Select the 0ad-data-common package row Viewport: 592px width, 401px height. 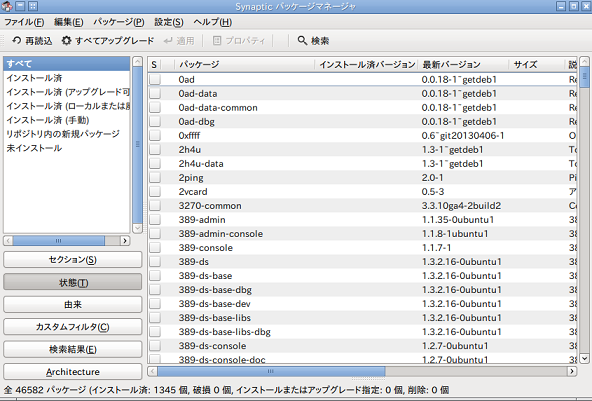click(362, 108)
